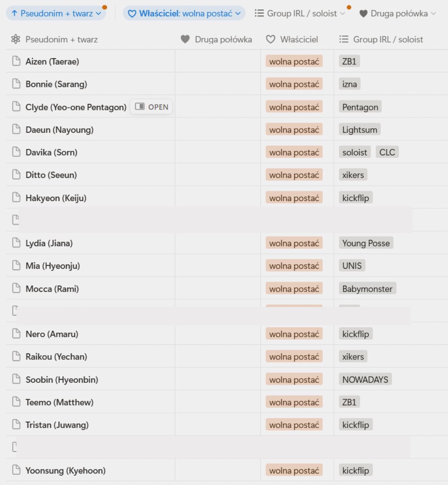Click the wolna postać tag in Mia row
This screenshot has width=448, height=485.
point(294,266)
